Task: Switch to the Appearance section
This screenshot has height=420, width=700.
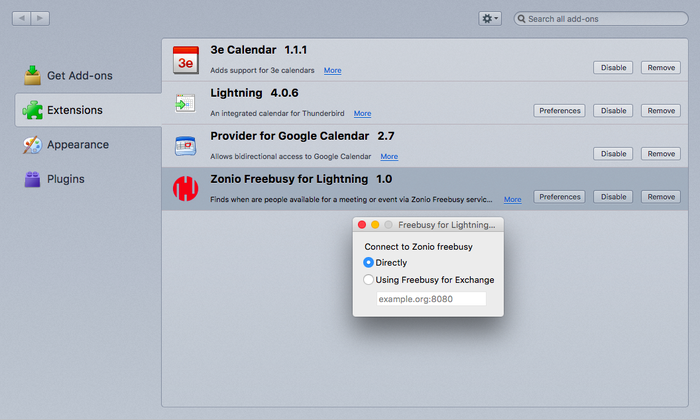Action: [x=66, y=145]
